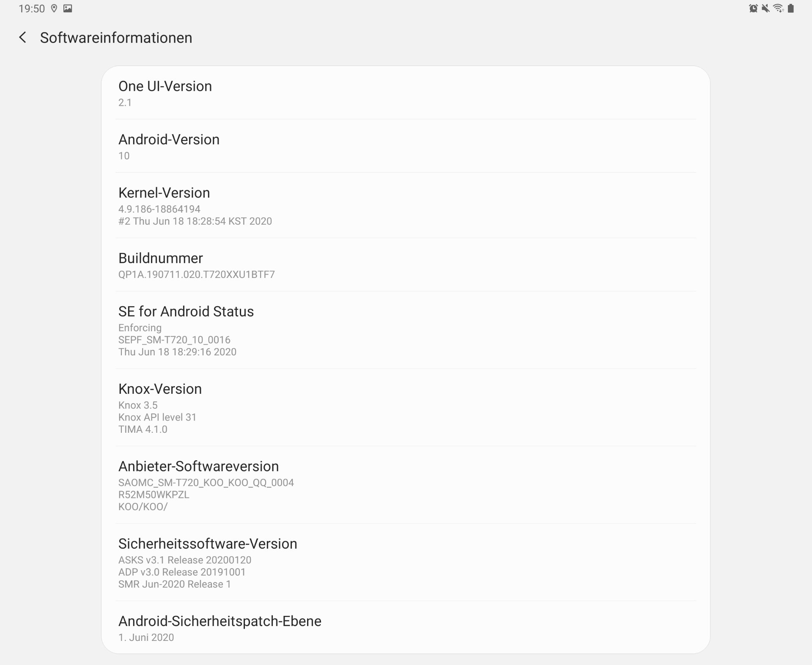Tap the battery status icon

pyautogui.click(x=791, y=8)
